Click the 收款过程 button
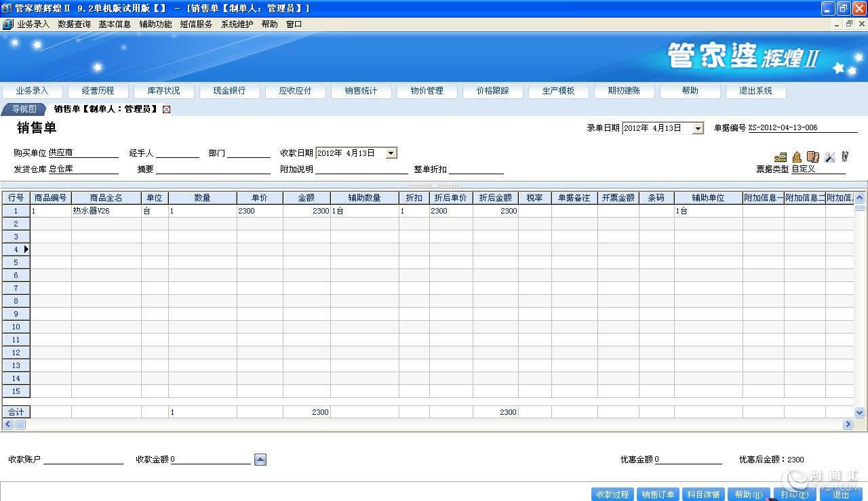The width and height of the screenshot is (868, 501). pos(612,495)
